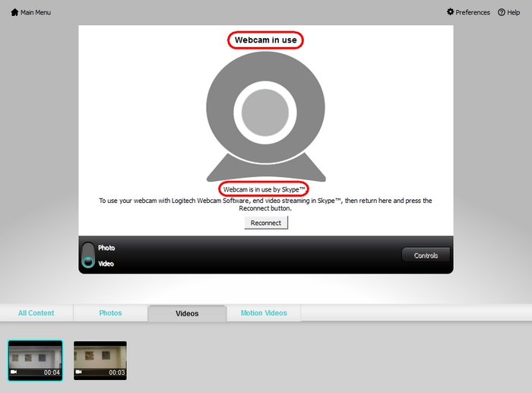Click camera icon on 00:04 video
This screenshot has width=532, height=393.
[14, 372]
